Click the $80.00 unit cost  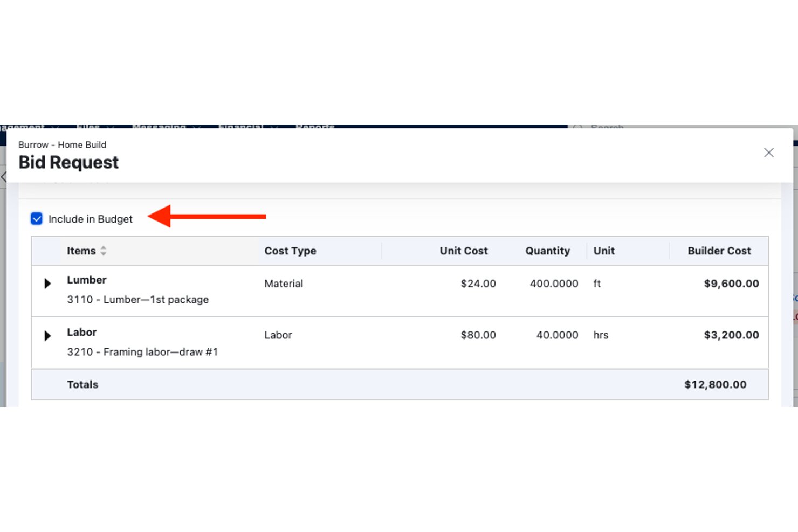478,335
